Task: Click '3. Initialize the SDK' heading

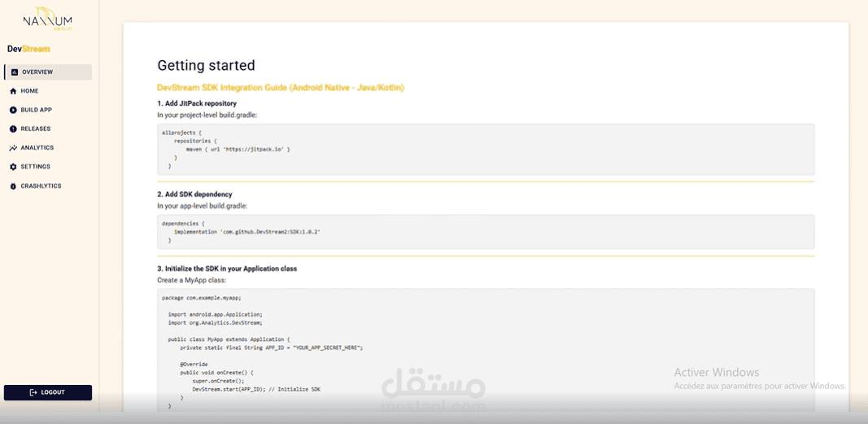Action: [x=227, y=269]
